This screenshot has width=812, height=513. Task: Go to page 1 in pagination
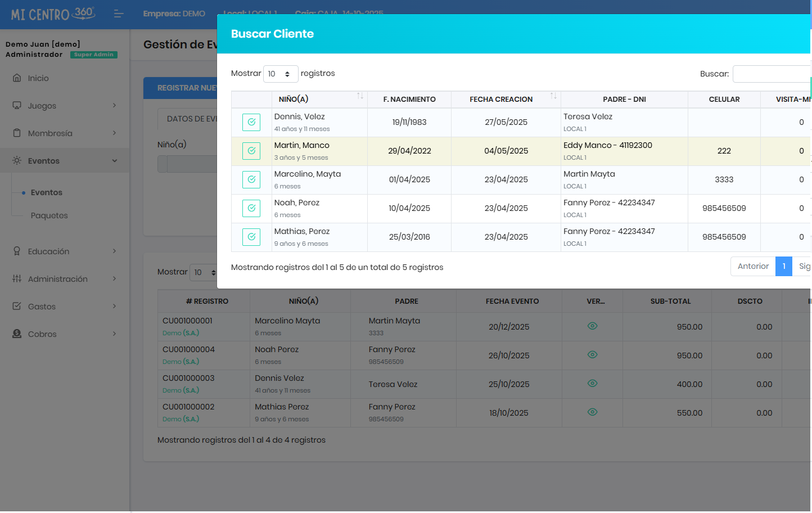[783, 267]
